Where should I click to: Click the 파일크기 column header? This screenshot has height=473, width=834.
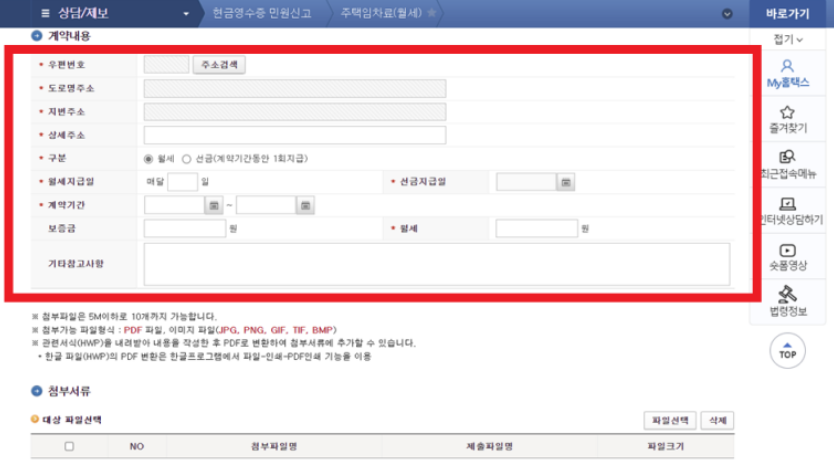click(665, 446)
